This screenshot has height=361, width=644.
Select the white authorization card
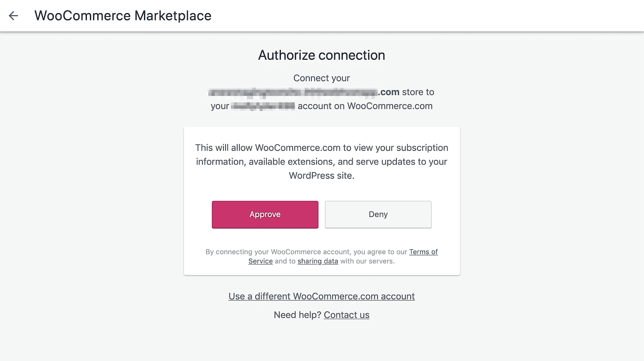(x=322, y=200)
